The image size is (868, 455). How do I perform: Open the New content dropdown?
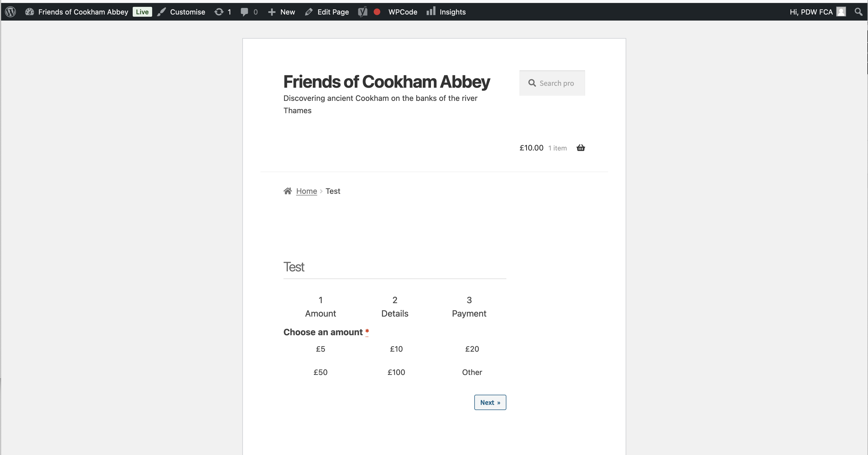tap(281, 12)
